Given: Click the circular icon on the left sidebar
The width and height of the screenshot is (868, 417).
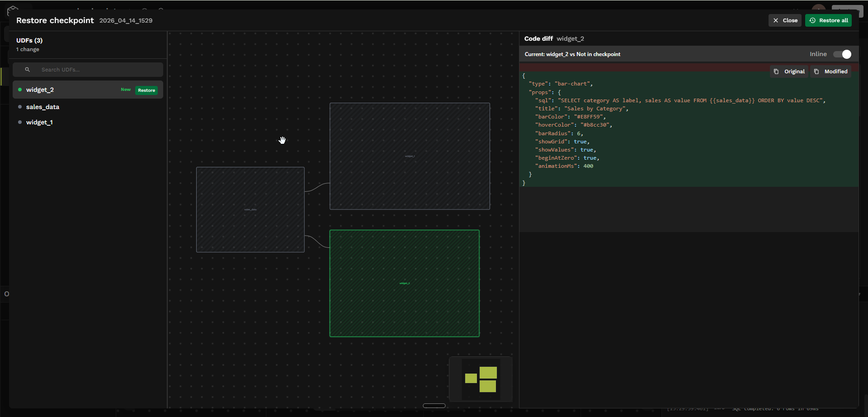Looking at the screenshot, I should [6, 294].
